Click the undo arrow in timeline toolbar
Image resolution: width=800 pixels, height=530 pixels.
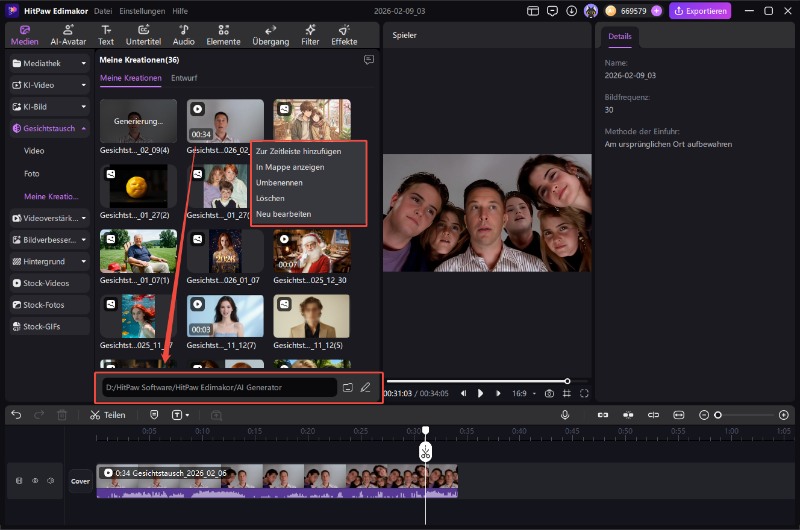coord(16,414)
